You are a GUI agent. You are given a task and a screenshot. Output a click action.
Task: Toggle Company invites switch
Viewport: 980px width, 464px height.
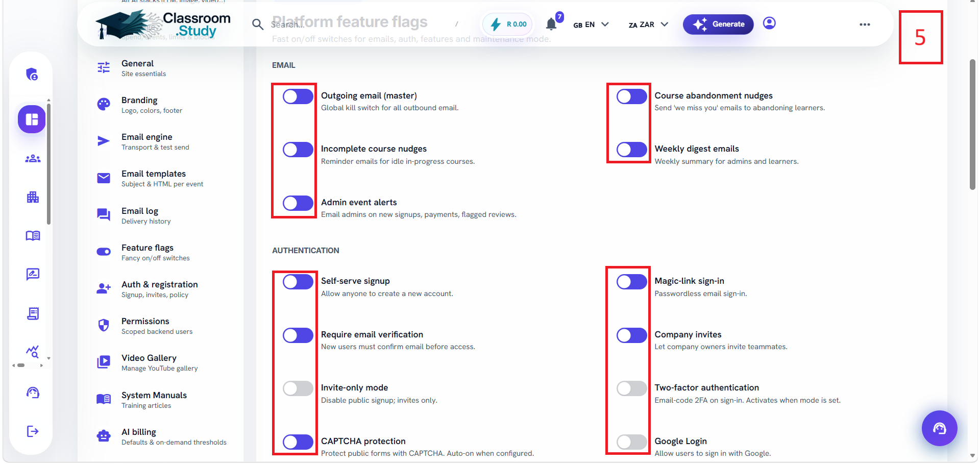point(632,335)
